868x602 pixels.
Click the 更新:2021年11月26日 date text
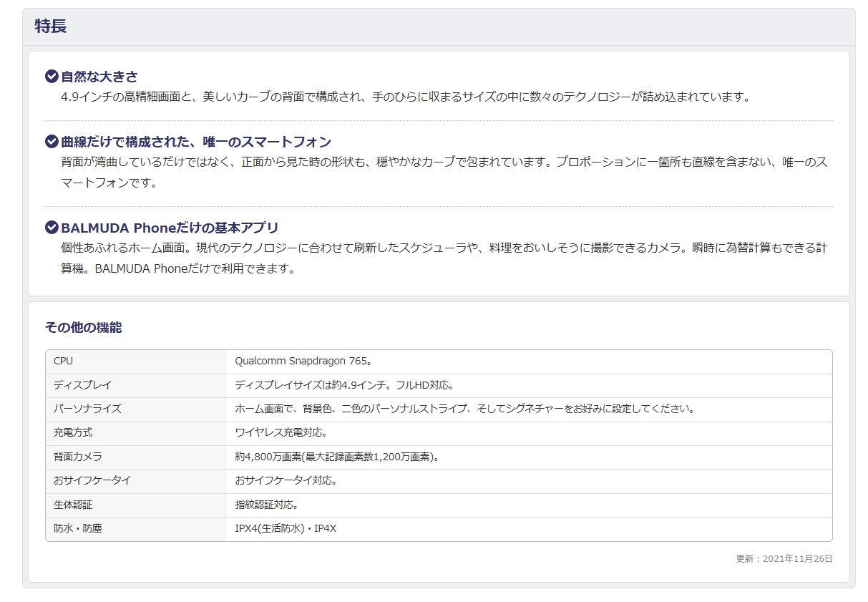point(784,558)
